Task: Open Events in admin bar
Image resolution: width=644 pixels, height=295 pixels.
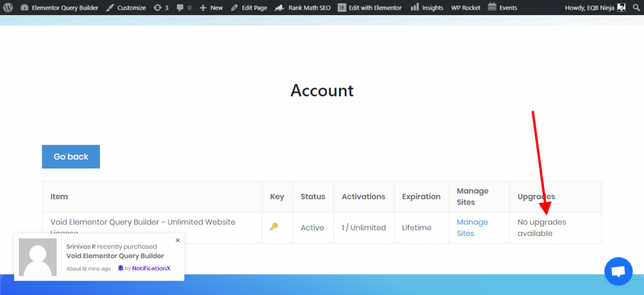Action: pos(502,8)
